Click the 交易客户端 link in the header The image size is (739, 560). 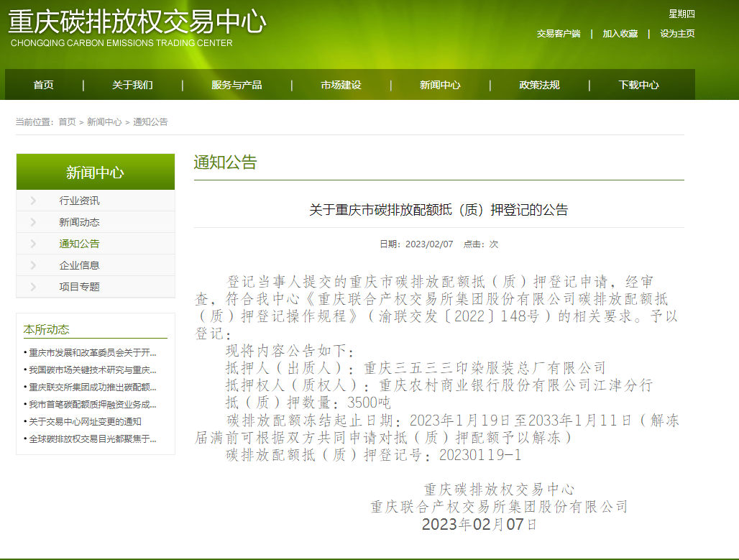(559, 34)
